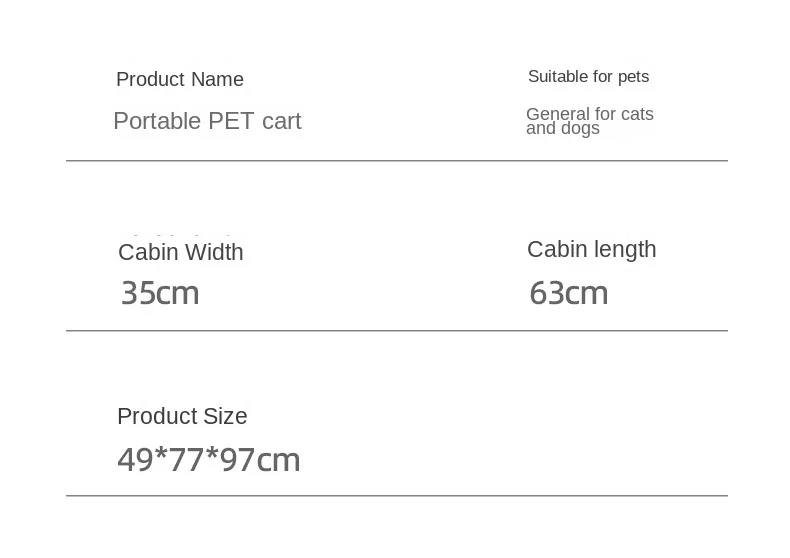Click the word "Portable" in the product name
The width and height of the screenshot is (790, 558).
pos(157,122)
